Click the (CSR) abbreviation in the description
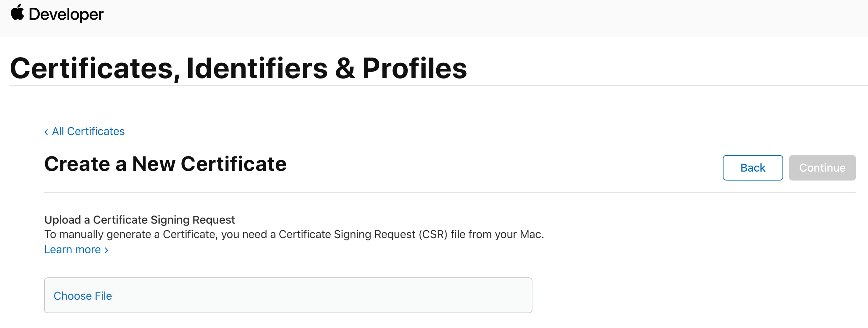Screen dimensions: 868x328 tap(433, 234)
